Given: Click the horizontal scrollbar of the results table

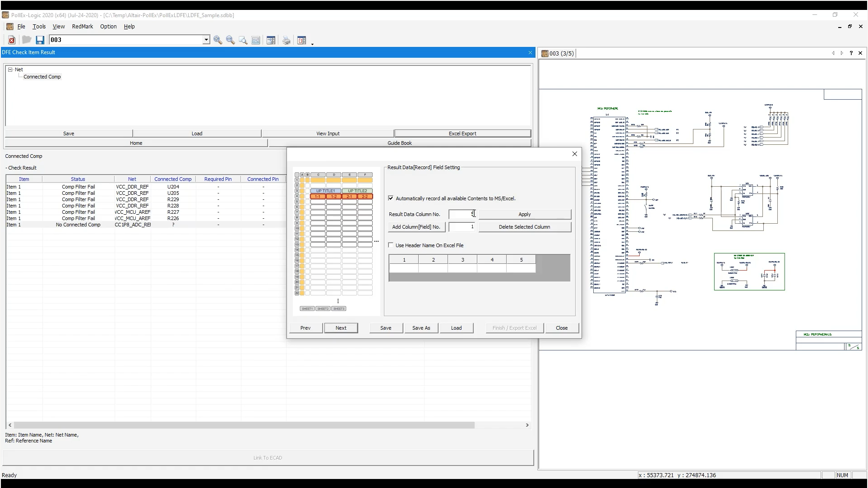Looking at the screenshot, I should click(x=244, y=425).
